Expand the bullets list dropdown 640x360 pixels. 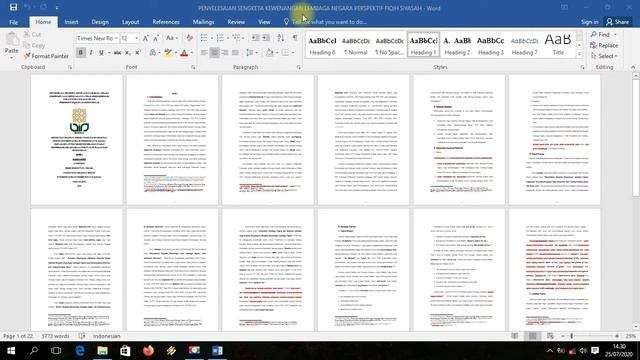coord(212,38)
